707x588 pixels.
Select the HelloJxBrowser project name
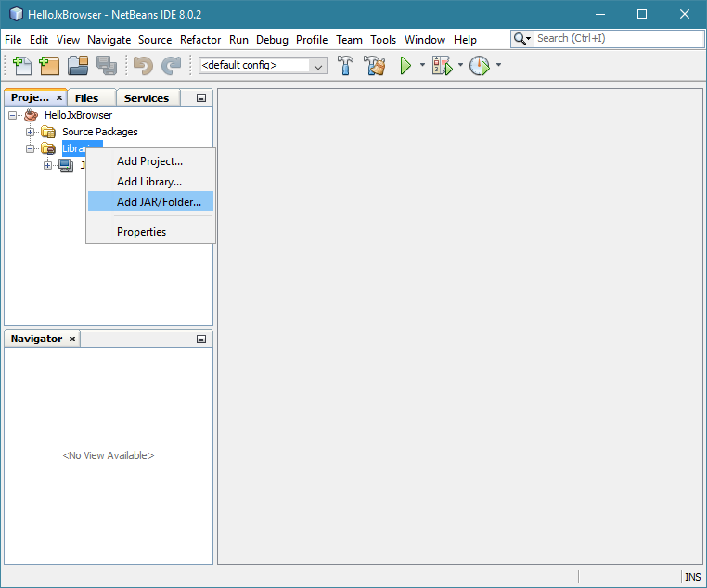point(79,115)
